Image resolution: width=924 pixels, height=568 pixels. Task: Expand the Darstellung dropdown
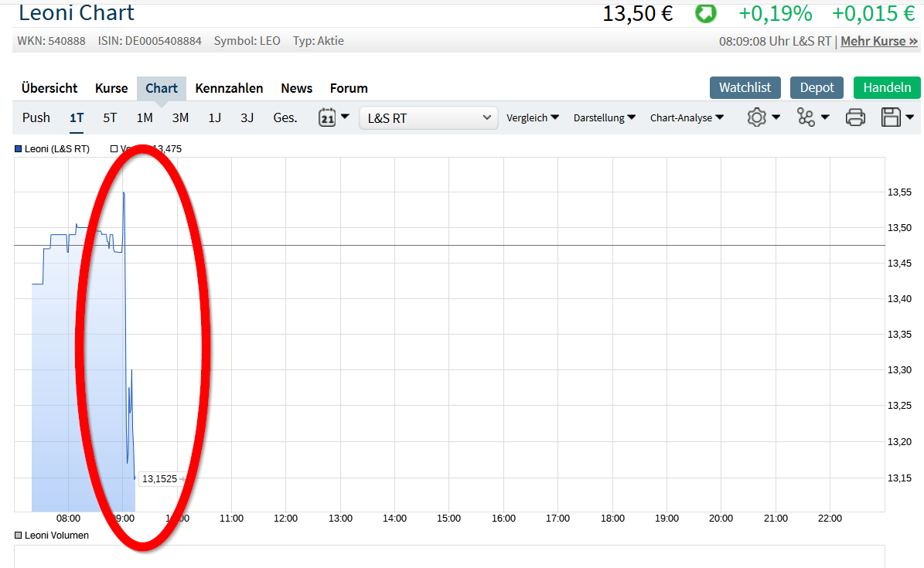pos(605,117)
